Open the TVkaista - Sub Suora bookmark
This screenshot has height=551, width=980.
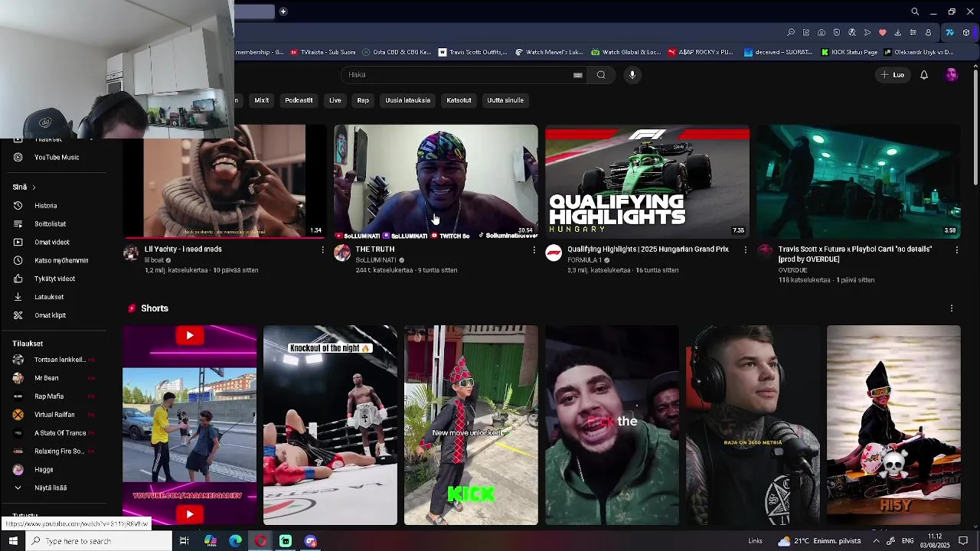click(323, 52)
